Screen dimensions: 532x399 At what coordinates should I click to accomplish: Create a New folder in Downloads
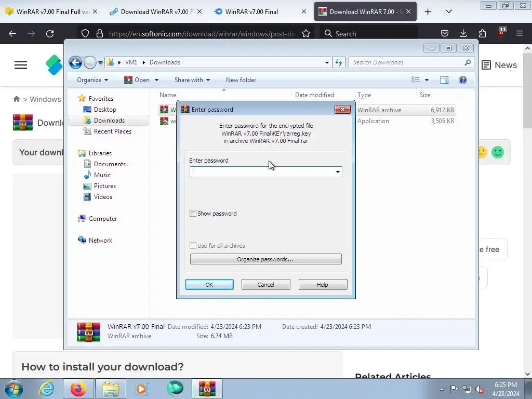point(241,80)
